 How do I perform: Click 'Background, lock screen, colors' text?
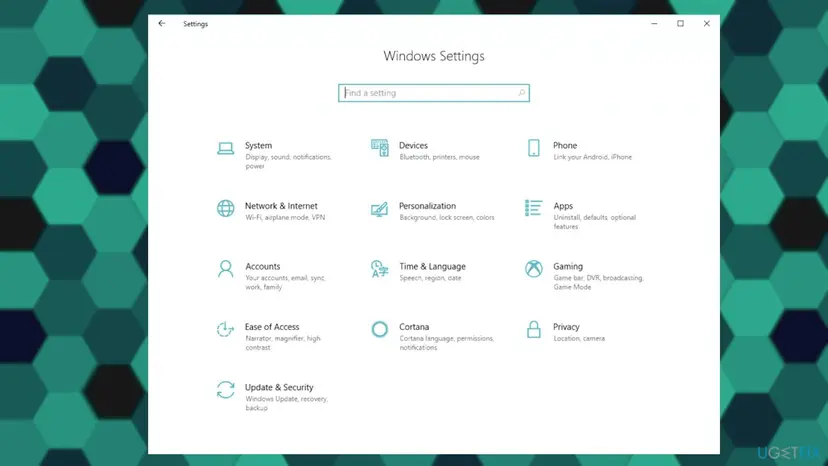(x=447, y=217)
